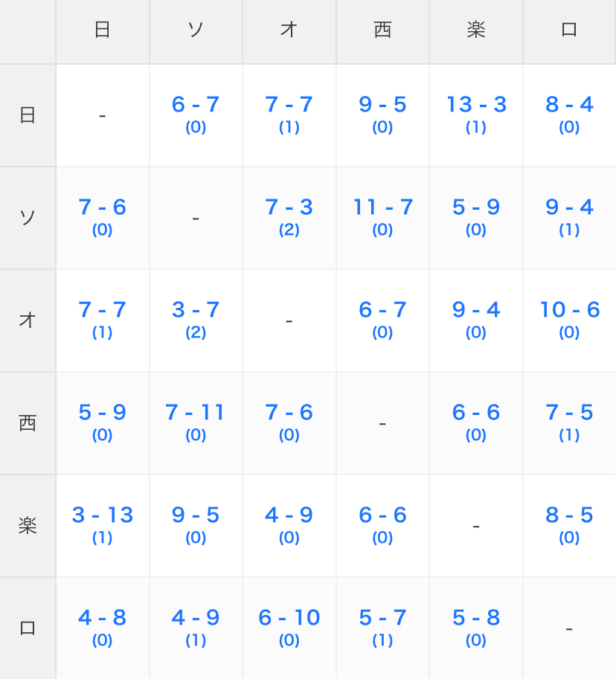Open the 7 - 5 score in 西 row

pyautogui.click(x=569, y=413)
